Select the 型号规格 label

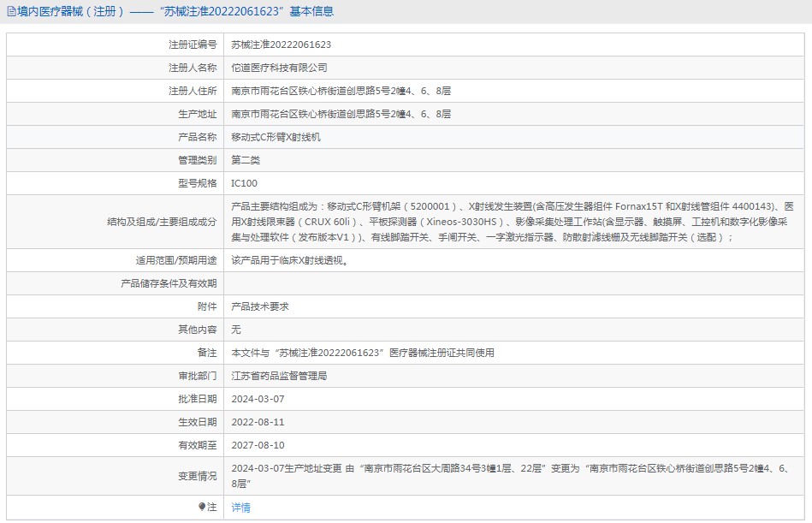point(198,183)
